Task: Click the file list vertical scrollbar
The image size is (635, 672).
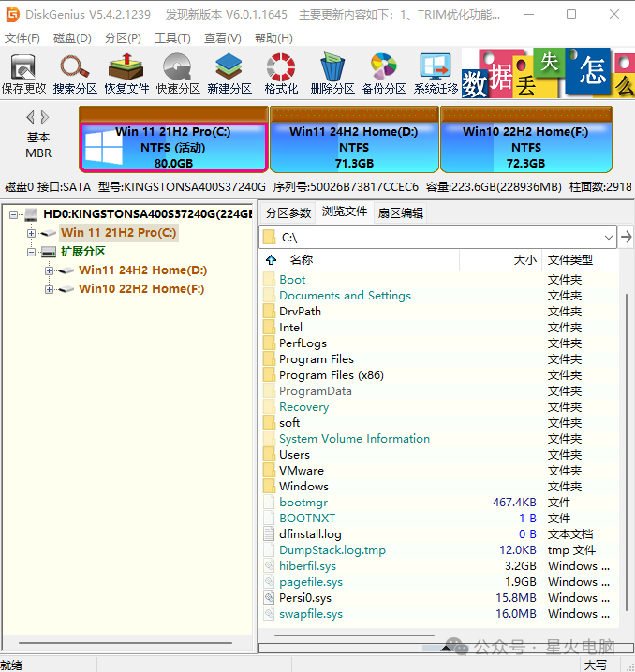Action: pyautogui.click(x=627, y=452)
